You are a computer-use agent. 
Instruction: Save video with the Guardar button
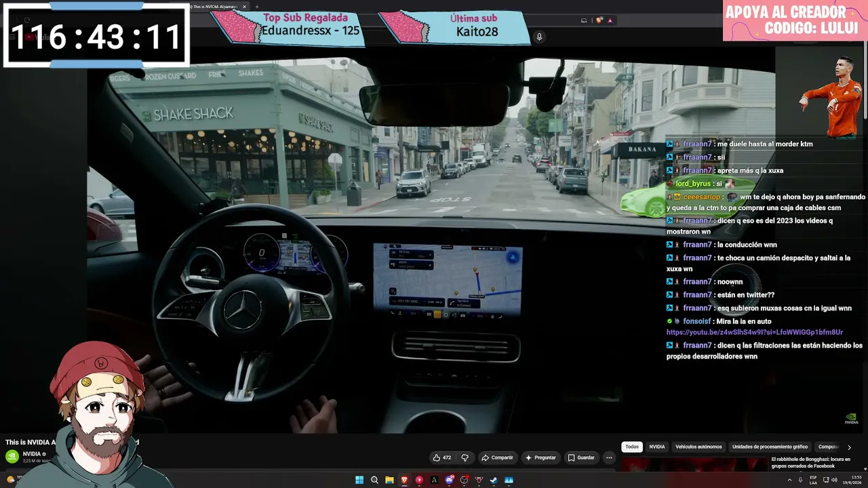click(x=581, y=457)
